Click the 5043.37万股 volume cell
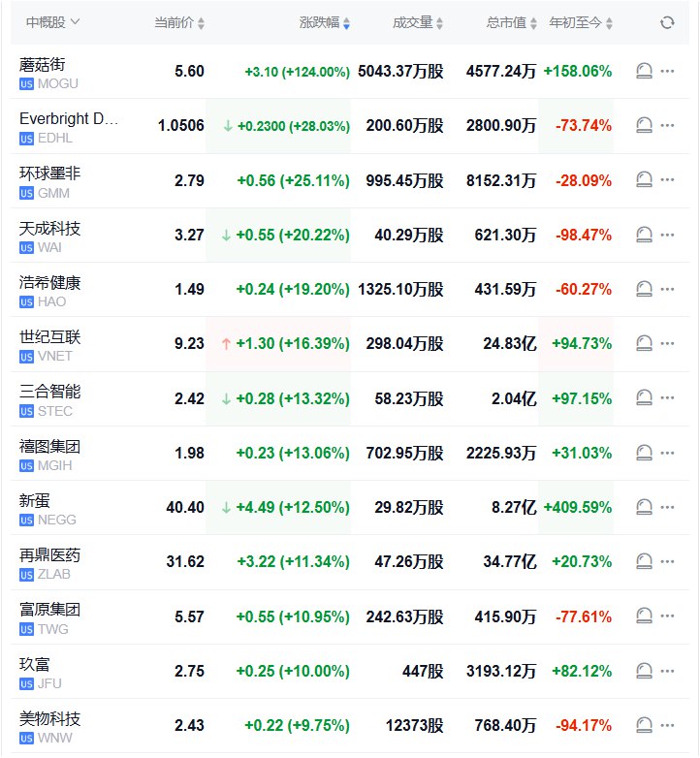The width and height of the screenshot is (700, 758). pos(400,71)
